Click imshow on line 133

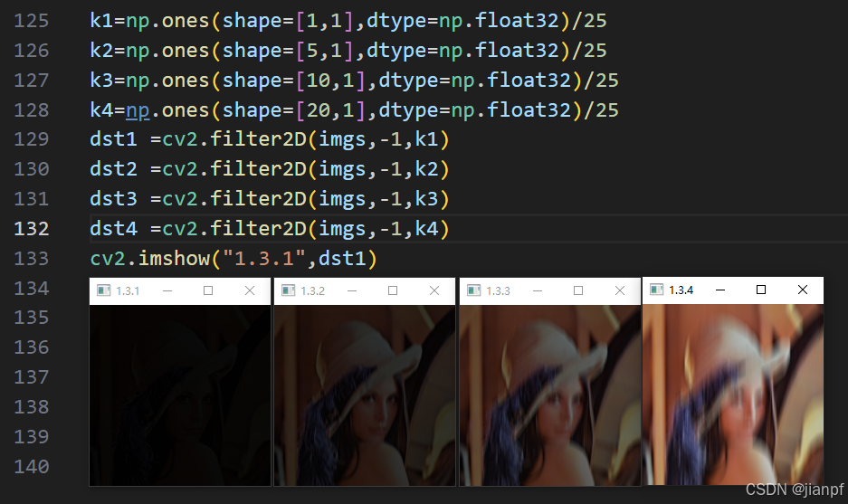(x=174, y=258)
